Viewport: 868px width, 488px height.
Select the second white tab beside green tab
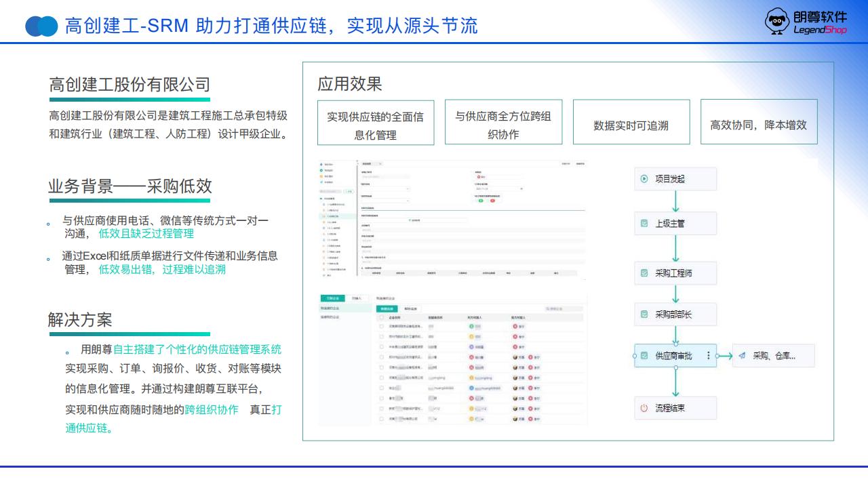(357, 298)
